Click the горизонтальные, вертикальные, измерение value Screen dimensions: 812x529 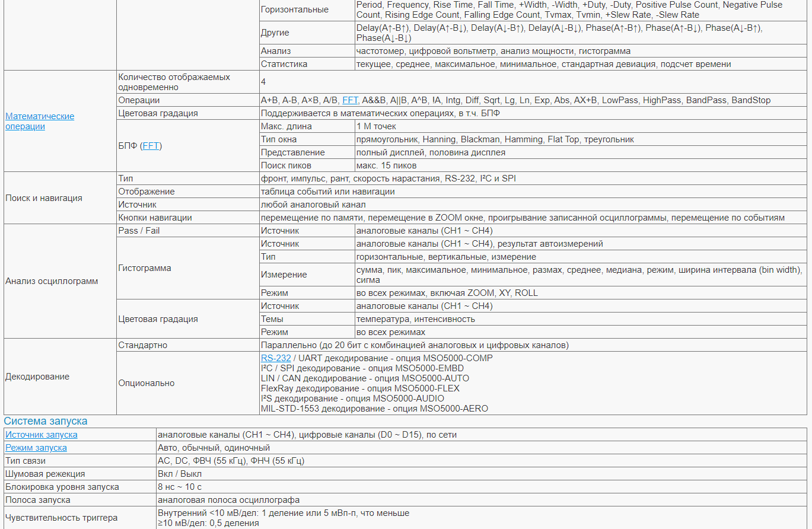click(x=446, y=257)
